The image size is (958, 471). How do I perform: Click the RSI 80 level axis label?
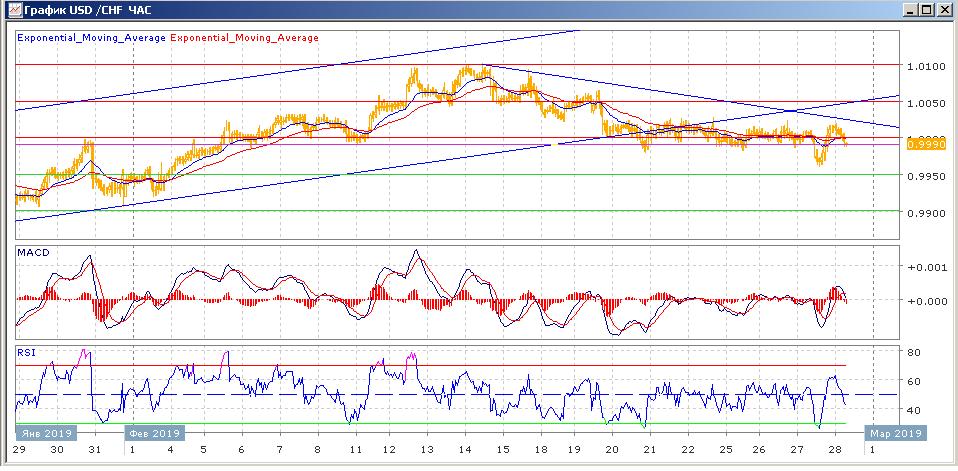(913, 353)
